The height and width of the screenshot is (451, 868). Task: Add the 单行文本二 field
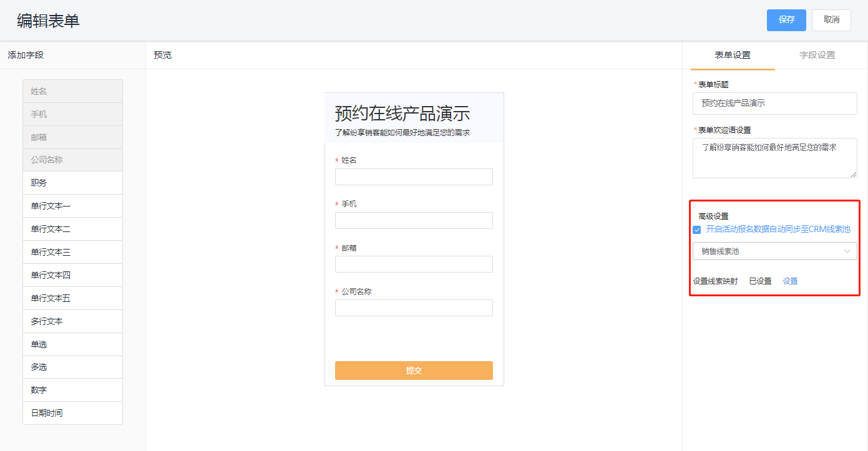[72, 229]
